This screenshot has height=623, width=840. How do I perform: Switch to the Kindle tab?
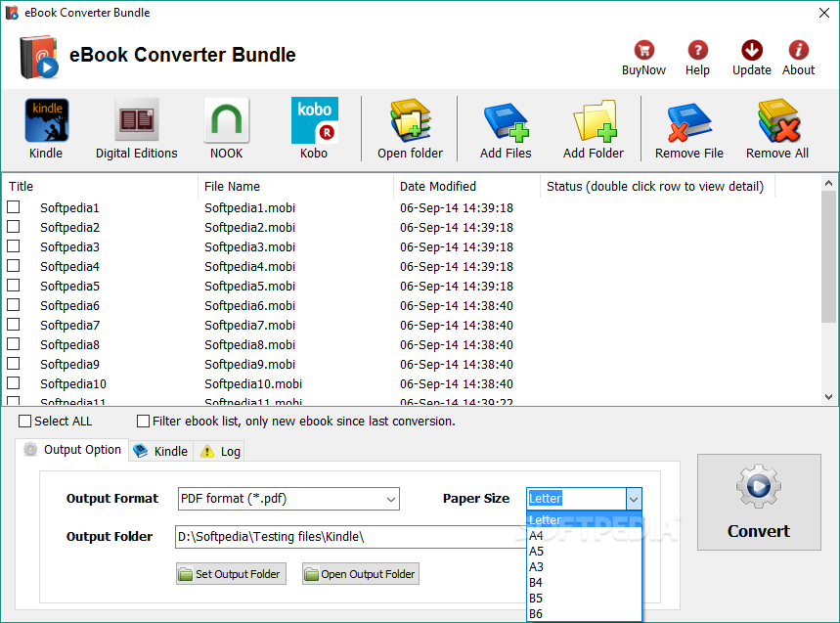coord(161,451)
